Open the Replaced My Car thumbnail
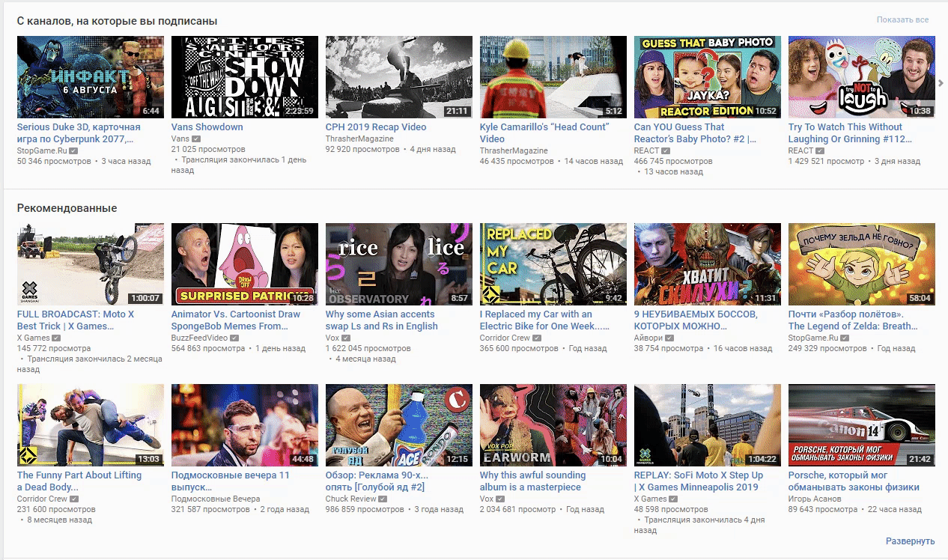The width and height of the screenshot is (948, 560). coord(553,264)
